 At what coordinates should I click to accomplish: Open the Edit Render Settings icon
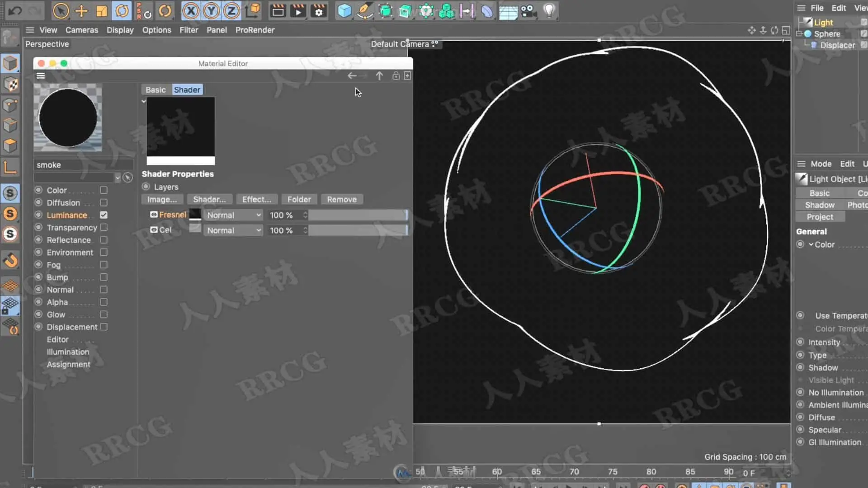pos(319,11)
